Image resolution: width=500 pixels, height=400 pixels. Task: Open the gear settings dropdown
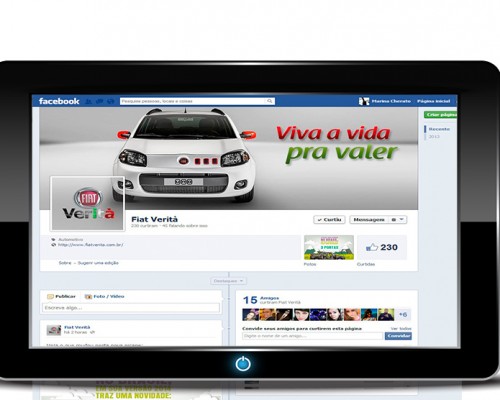click(397, 220)
